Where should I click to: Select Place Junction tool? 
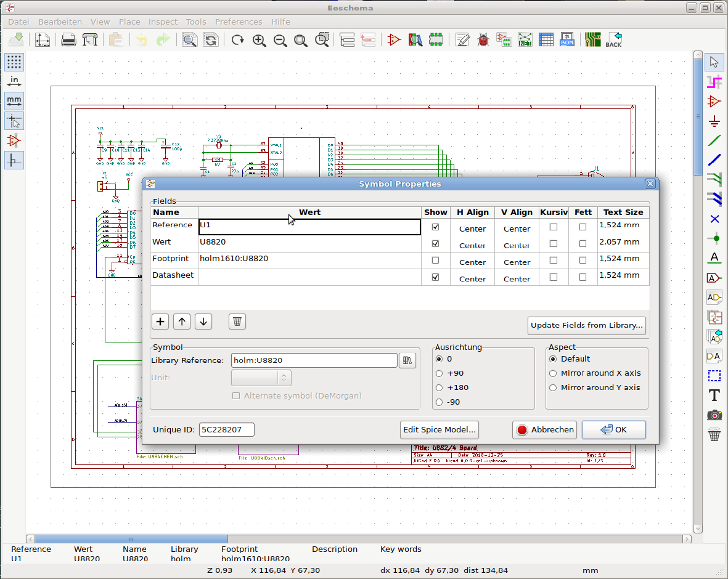[x=714, y=238]
